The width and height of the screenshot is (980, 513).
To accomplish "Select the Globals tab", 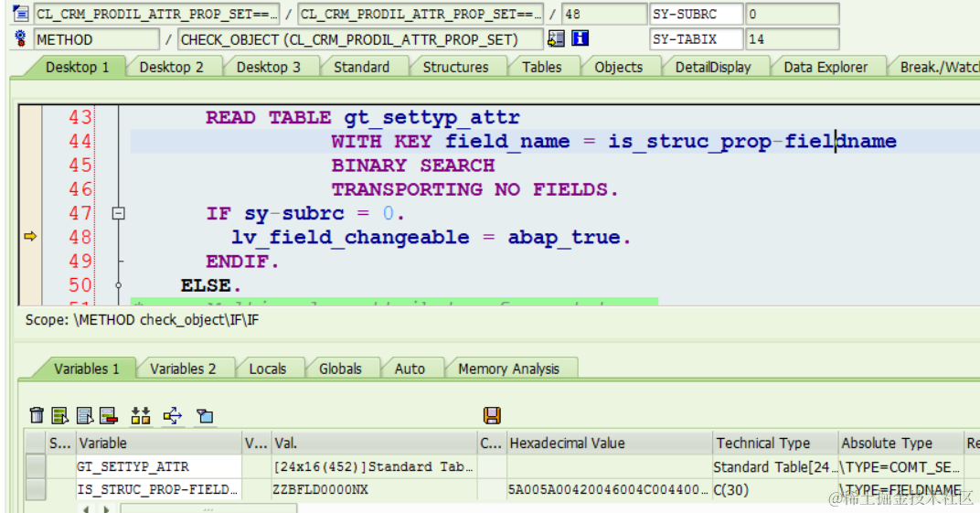I will click(x=340, y=369).
